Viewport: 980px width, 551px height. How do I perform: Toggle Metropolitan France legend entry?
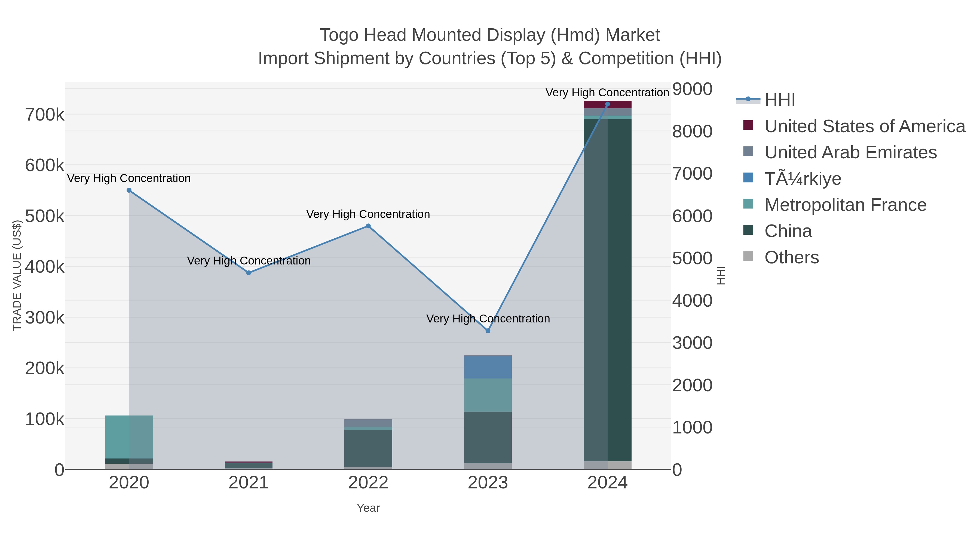coord(835,205)
